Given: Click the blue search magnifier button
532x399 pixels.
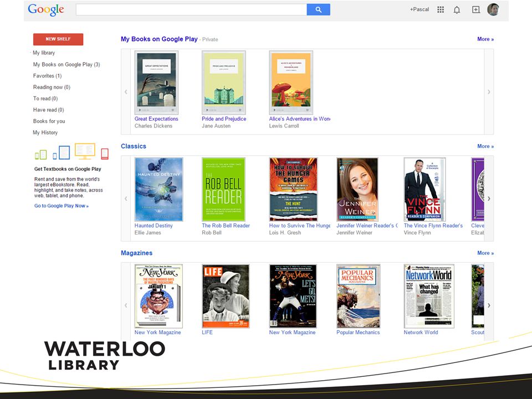Looking at the screenshot, I should point(318,9).
